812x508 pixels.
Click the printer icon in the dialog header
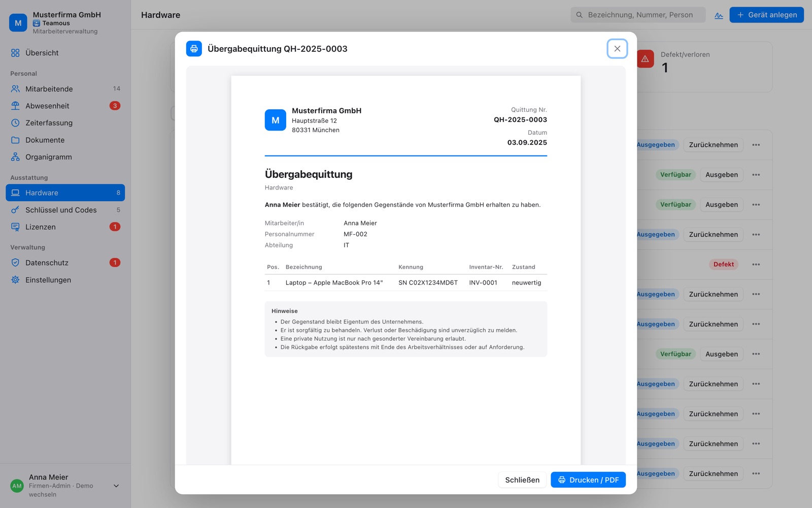tap(194, 49)
